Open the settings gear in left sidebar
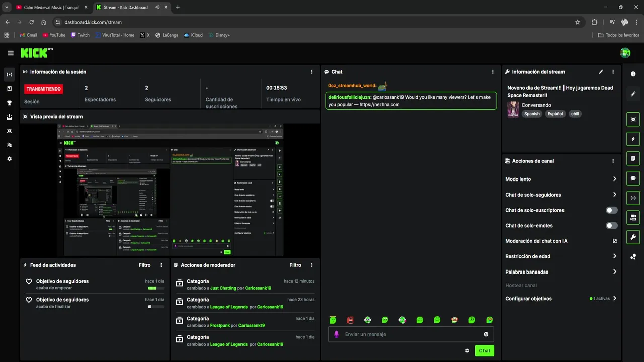 point(9,159)
